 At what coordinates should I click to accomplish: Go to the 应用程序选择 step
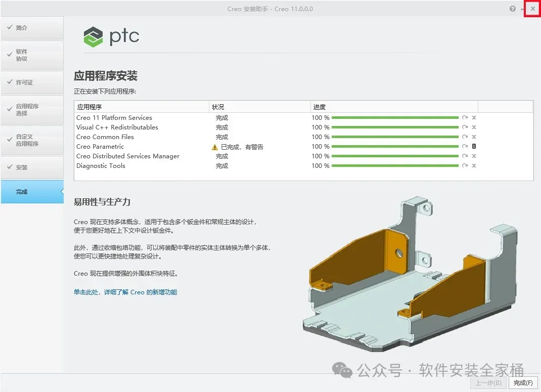[x=32, y=110]
